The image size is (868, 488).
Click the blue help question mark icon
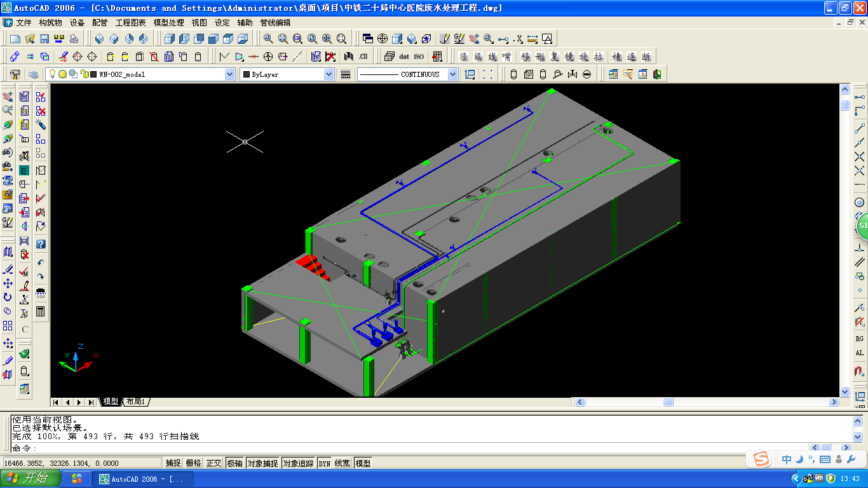(x=41, y=244)
